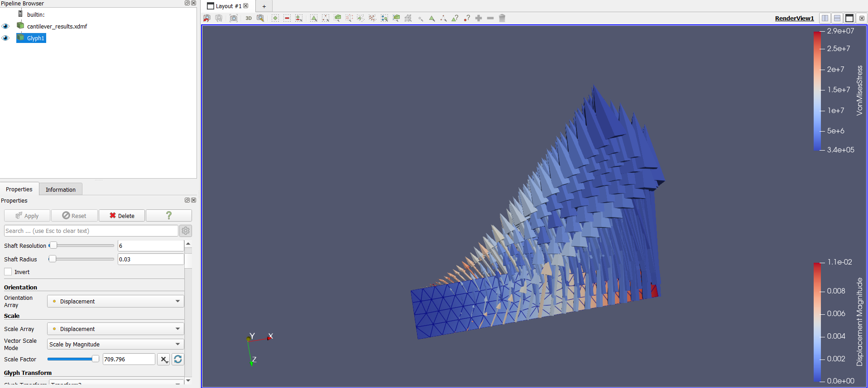Open the Vector Scale Mode dropdown
Image resolution: width=868 pixels, height=388 pixels.
[115, 344]
